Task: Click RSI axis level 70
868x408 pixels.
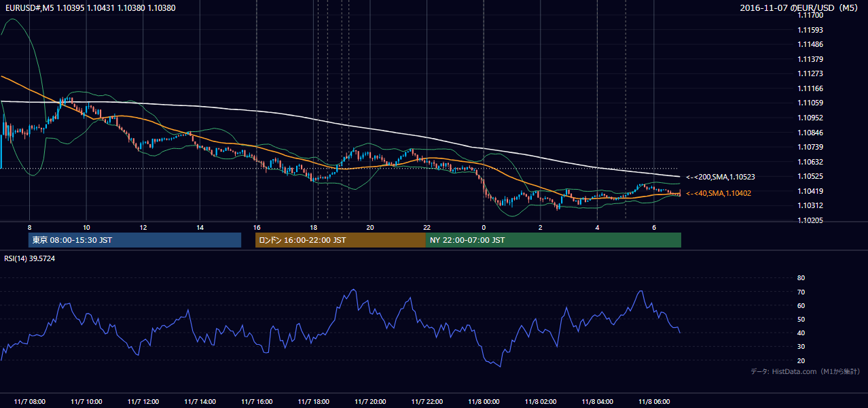Action: click(x=801, y=292)
